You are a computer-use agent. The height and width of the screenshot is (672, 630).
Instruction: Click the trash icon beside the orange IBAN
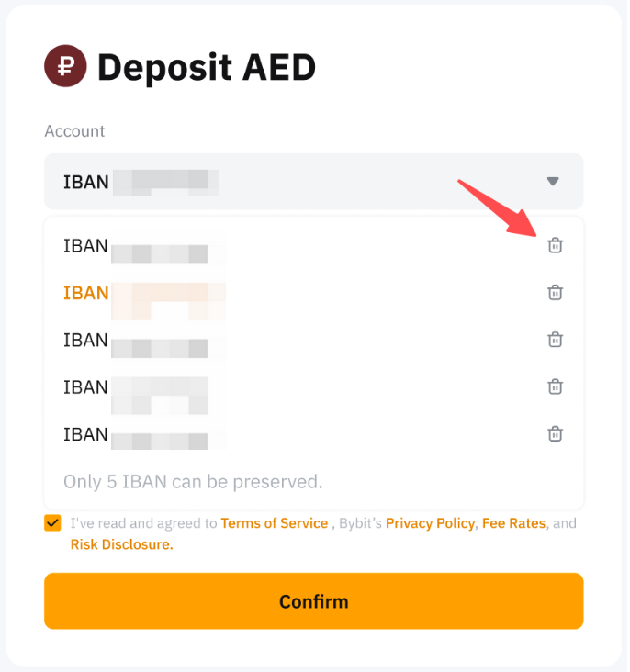click(x=555, y=292)
